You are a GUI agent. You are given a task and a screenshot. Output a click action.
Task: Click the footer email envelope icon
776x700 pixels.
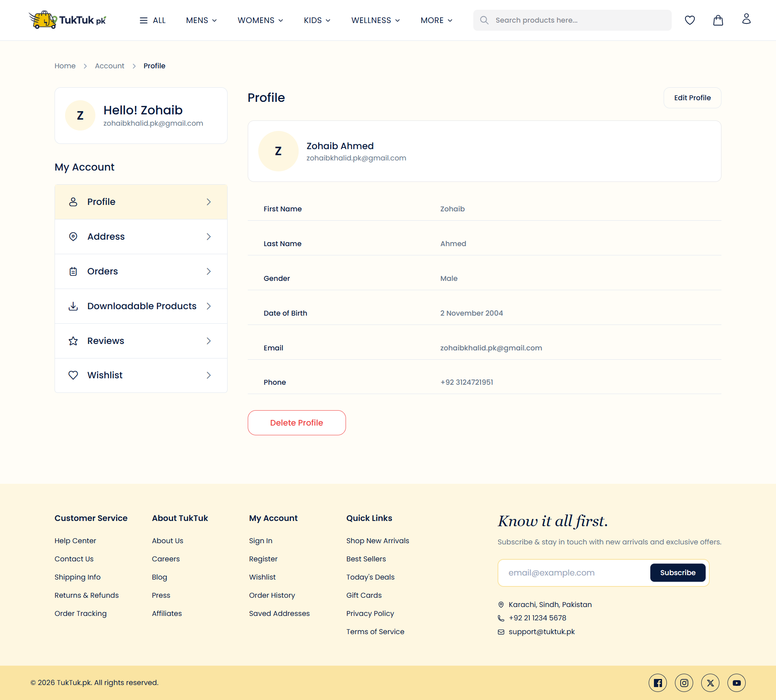point(501,632)
